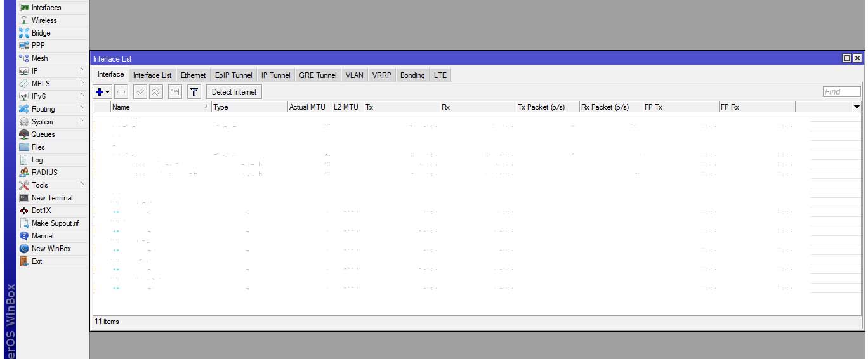The image size is (868, 359).
Task: Click the comment note toolbar icon
Action: (175, 92)
